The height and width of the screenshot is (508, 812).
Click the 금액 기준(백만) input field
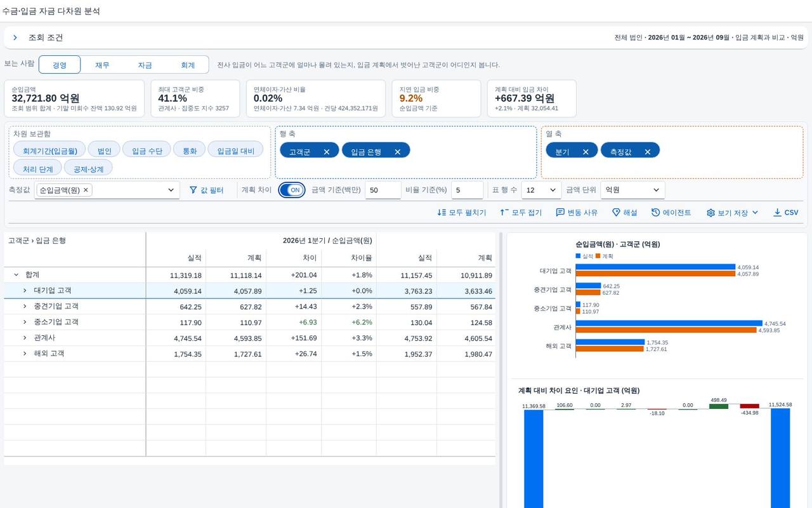point(383,190)
